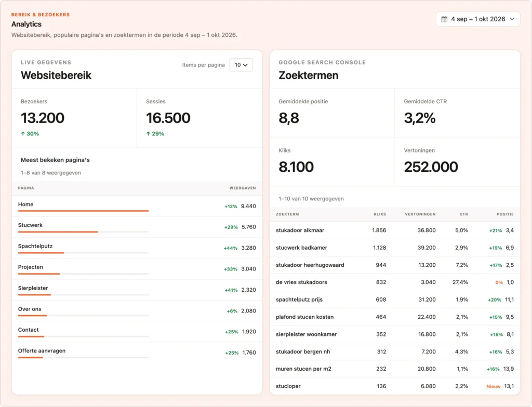Click the Sessies 29% increase indicator
Screen dimensions: 532x407
click(x=155, y=133)
